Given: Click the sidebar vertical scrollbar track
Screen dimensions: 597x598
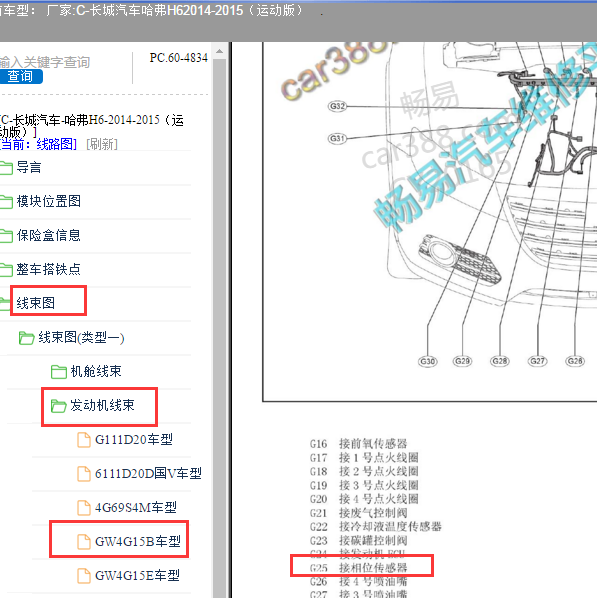Looking at the screenshot, I should (x=220, y=328).
